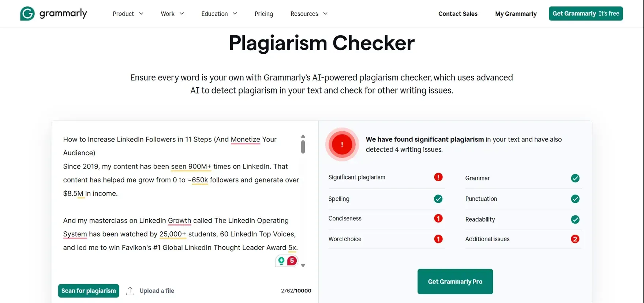
Task: Expand the Product dropdown menu
Action: [x=128, y=14]
